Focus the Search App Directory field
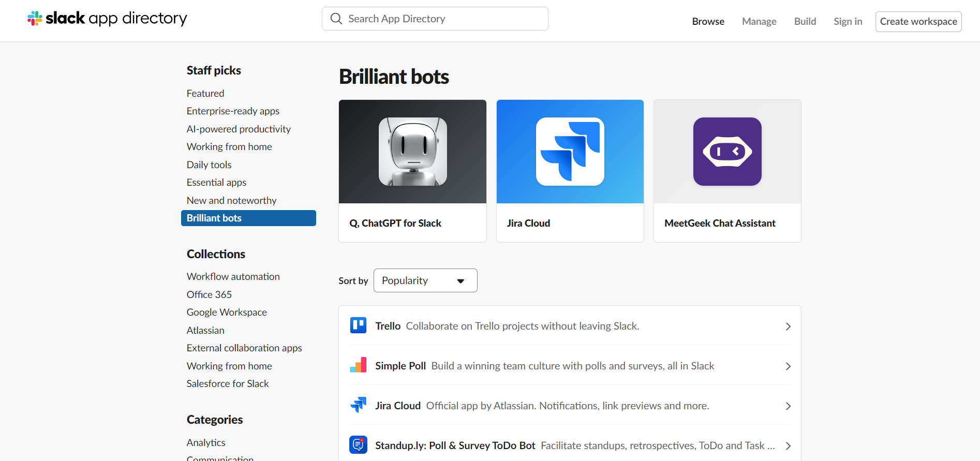This screenshot has height=461, width=980. click(435, 19)
